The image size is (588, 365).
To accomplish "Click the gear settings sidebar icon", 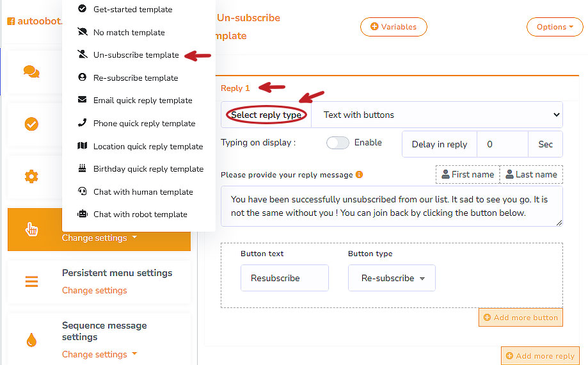I will 31,176.
